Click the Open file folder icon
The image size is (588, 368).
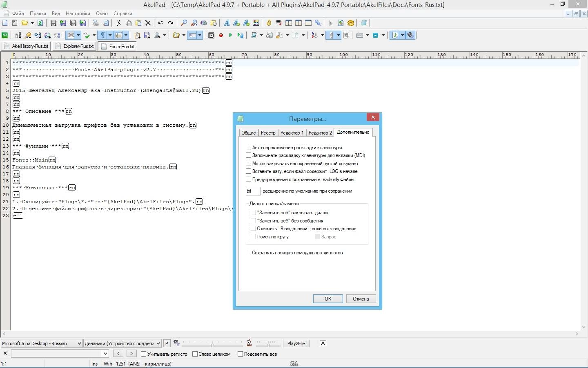[24, 23]
